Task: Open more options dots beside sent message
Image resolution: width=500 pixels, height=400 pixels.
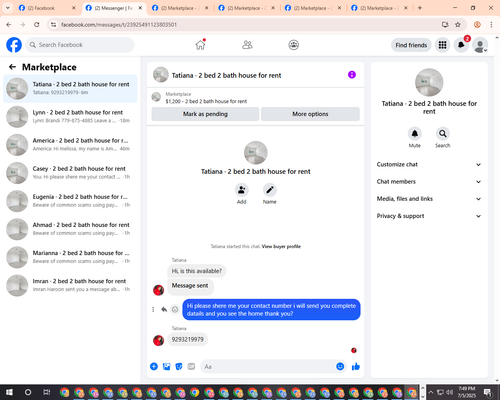Action: [x=153, y=309]
